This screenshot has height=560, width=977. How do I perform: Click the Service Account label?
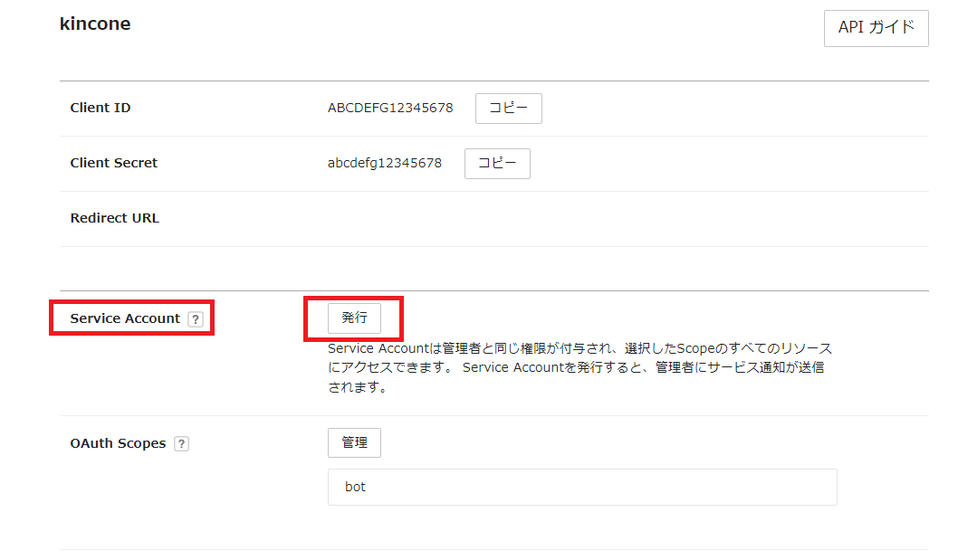pyautogui.click(x=125, y=318)
